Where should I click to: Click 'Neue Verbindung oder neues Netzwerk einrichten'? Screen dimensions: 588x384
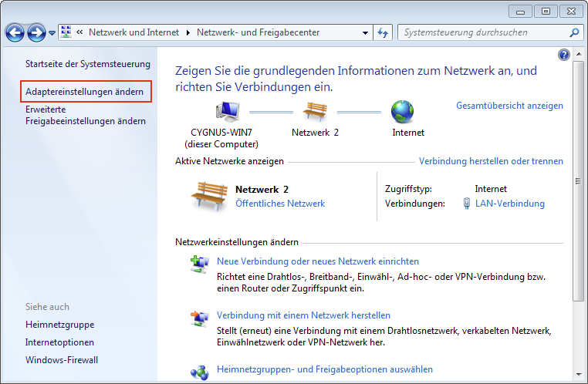(x=318, y=261)
